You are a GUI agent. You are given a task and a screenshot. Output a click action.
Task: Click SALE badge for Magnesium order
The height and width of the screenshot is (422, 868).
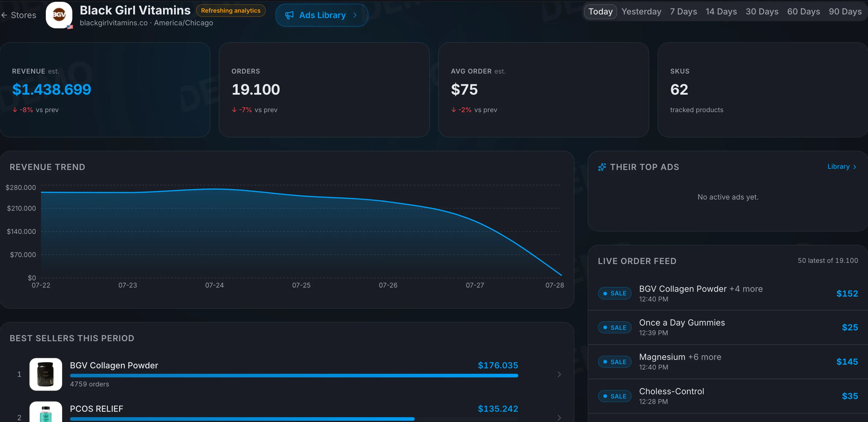(615, 362)
